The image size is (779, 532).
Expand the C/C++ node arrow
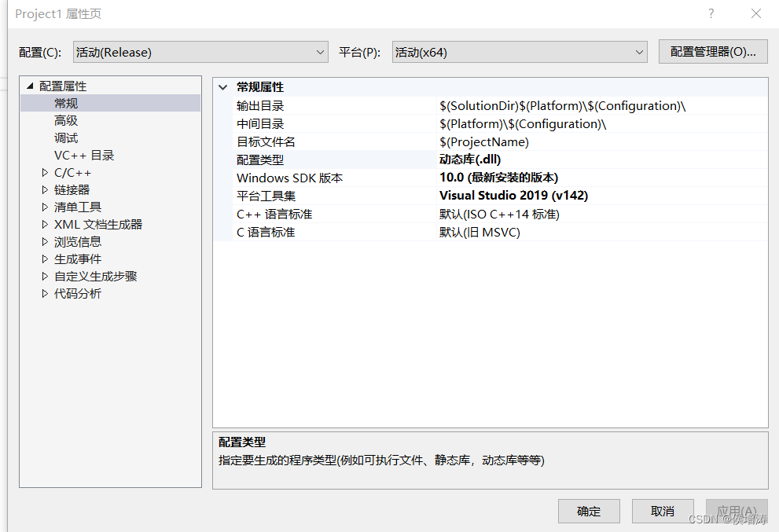[x=45, y=173]
